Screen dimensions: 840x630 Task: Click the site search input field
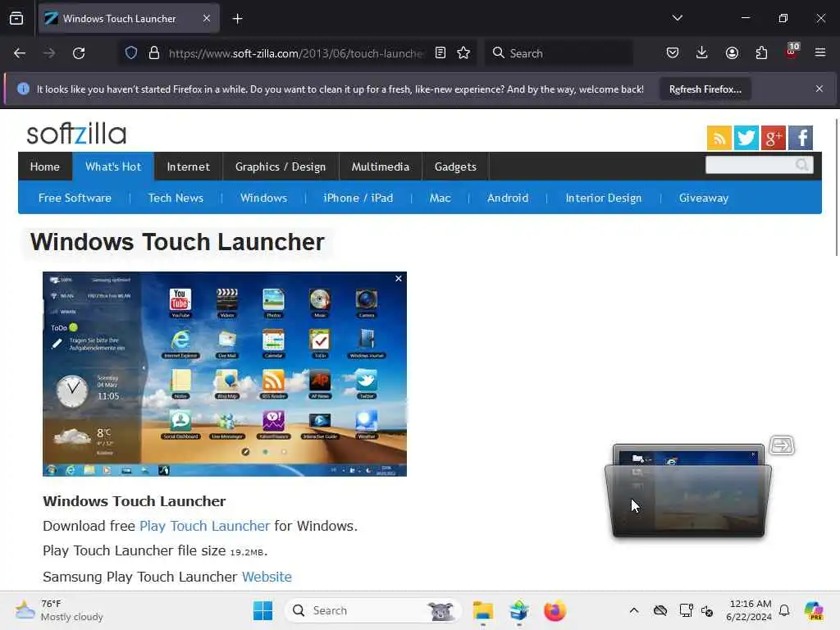[x=750, y=165]
